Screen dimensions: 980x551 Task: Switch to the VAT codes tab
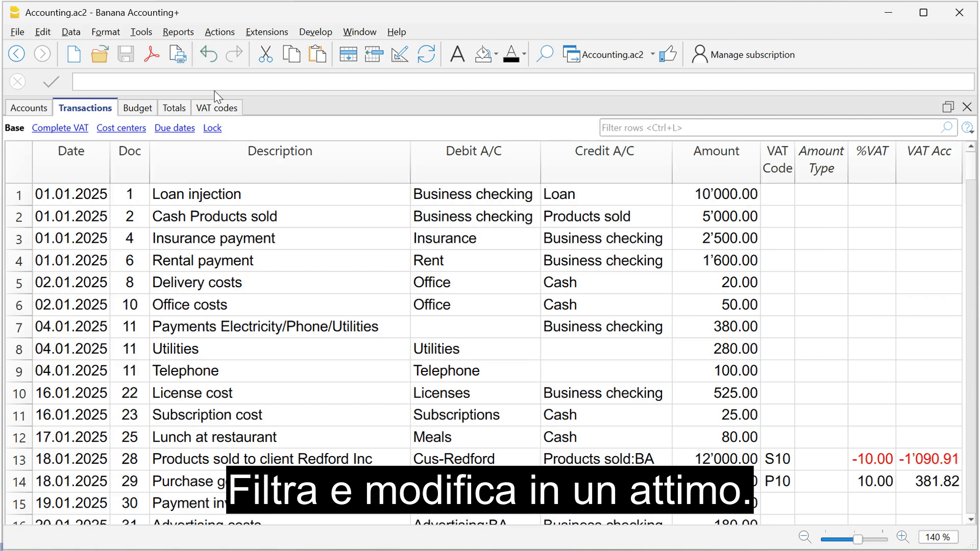(216, 108)
